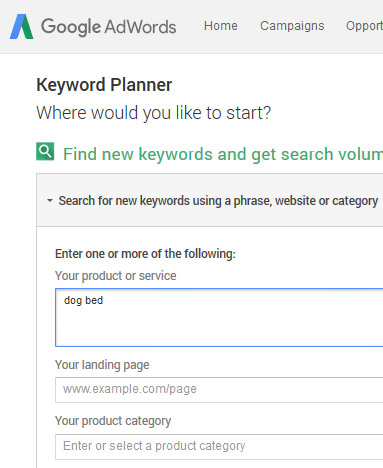This screenshot has width=383, height=468.
Task: Click the 'Where would you like to start?' subtitle
Action: (154, 113)
